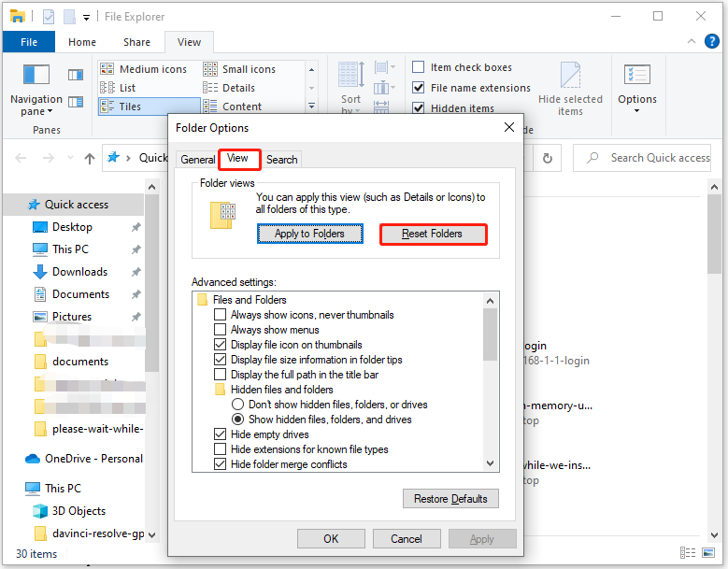Choose the List layout
Image resolution: width=728 pixels, height=569 pixels.
(118, 88)
